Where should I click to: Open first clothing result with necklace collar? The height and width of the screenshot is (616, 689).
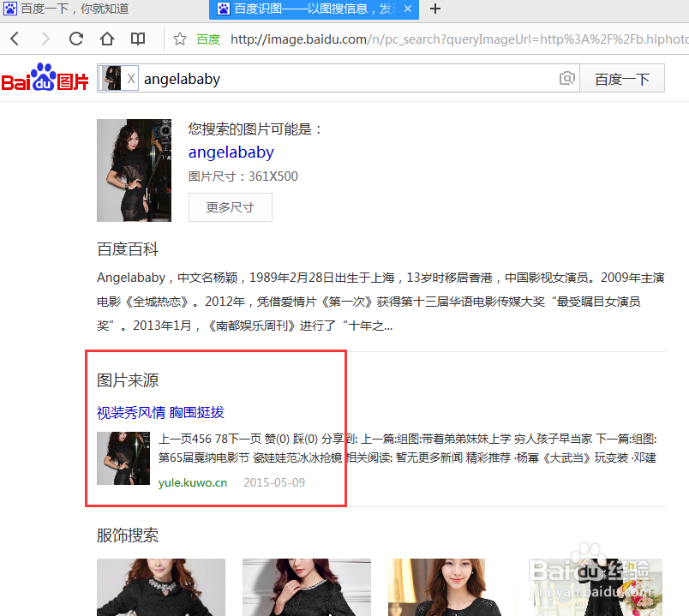161,587
